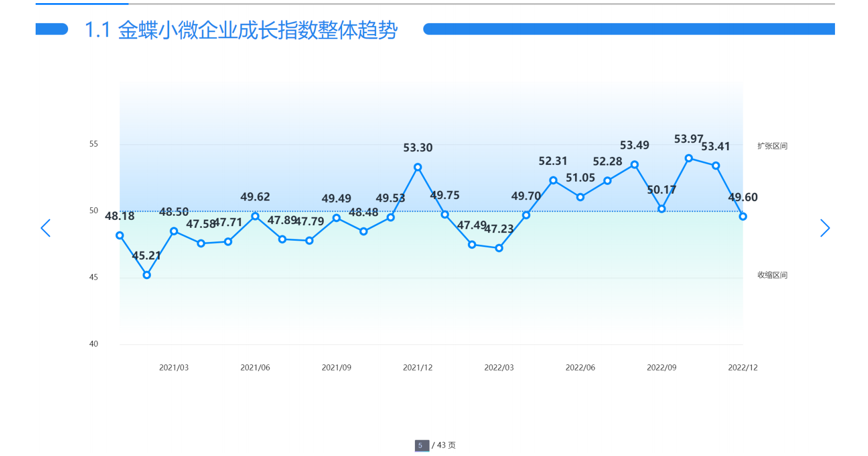Click the data point labeled 47.89

(x=282, y=239)
